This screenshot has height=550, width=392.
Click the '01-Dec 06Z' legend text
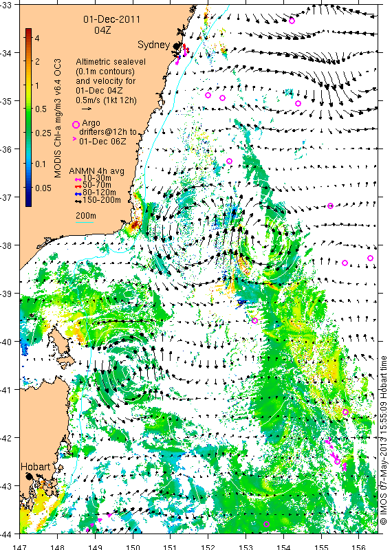click(x=102, y=142)
